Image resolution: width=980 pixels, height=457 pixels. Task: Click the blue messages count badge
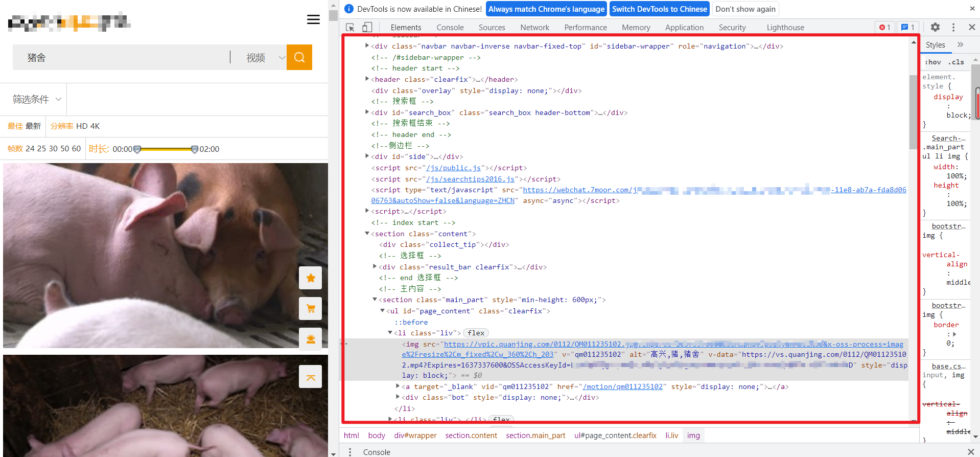pos(907,28)
